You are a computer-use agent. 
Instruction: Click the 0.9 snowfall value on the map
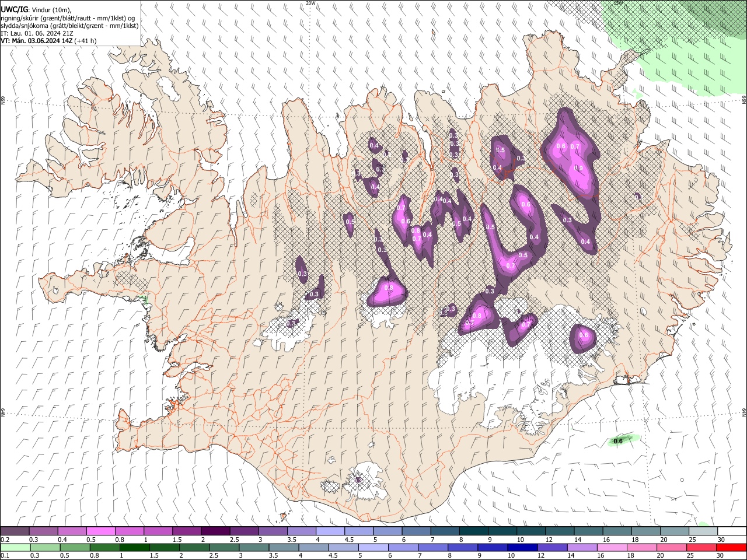tap(578, 168)
